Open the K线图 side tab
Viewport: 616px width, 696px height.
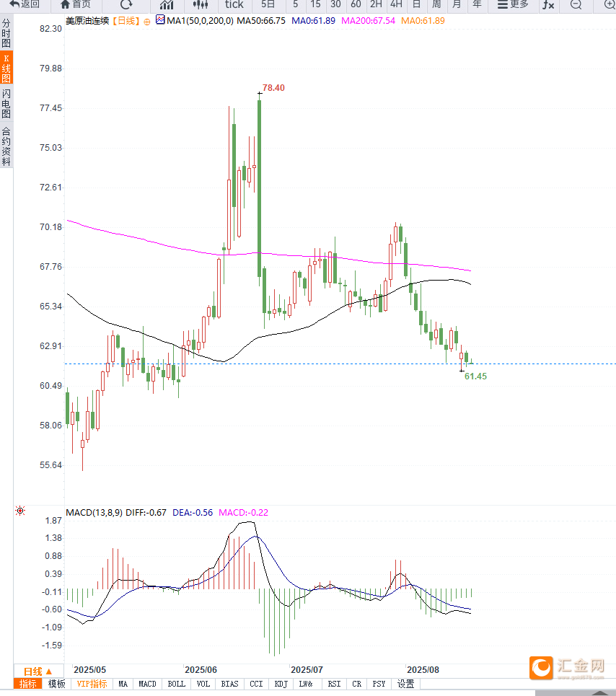click(6, 69)
